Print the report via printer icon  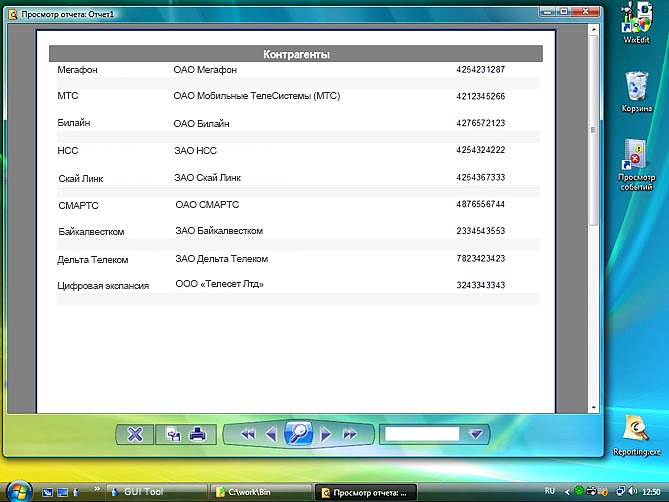point(198,435)
